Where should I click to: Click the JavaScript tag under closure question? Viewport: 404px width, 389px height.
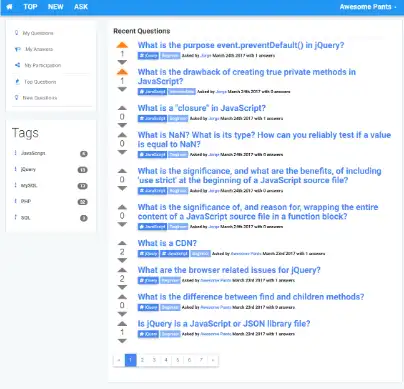click(x=152, y=118)
